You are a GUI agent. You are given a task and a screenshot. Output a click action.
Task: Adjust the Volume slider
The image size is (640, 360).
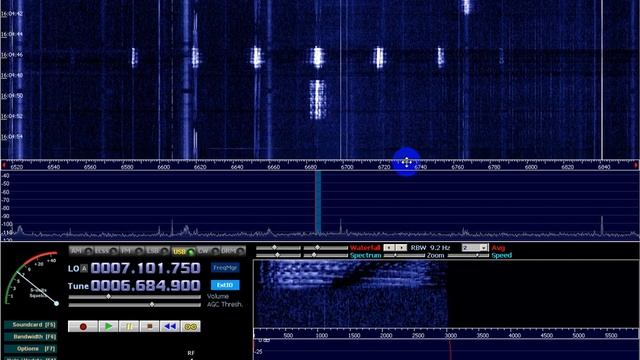[x=135, y=297]
